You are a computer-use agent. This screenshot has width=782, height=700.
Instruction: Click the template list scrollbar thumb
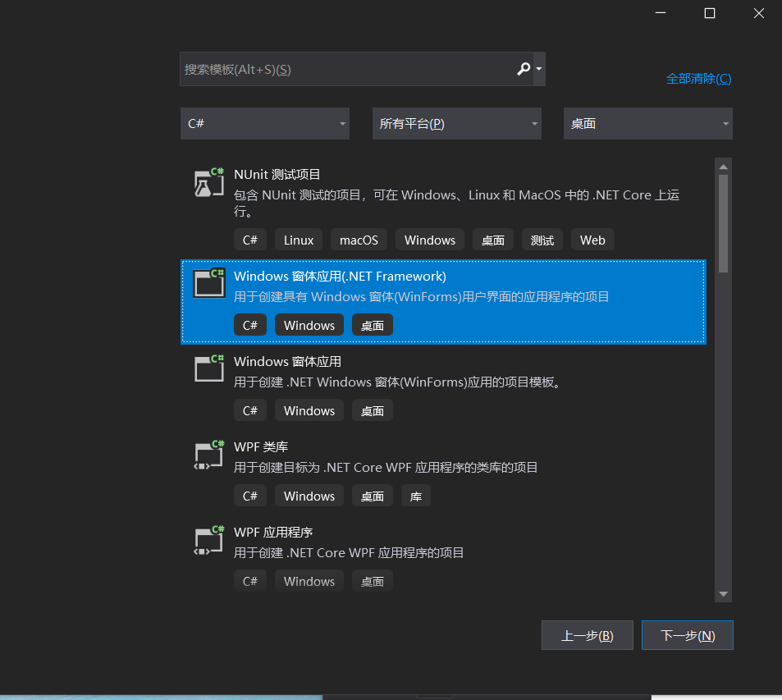pyautogui.click(x=723, y=223)
